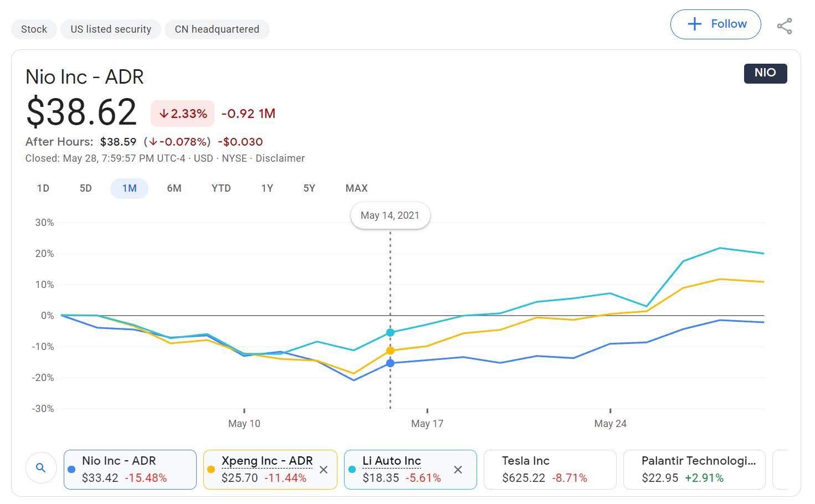Screen dimensions: 815x504
Task: Add Tesla Inc to comparison
Action: (x=550, y=470)
